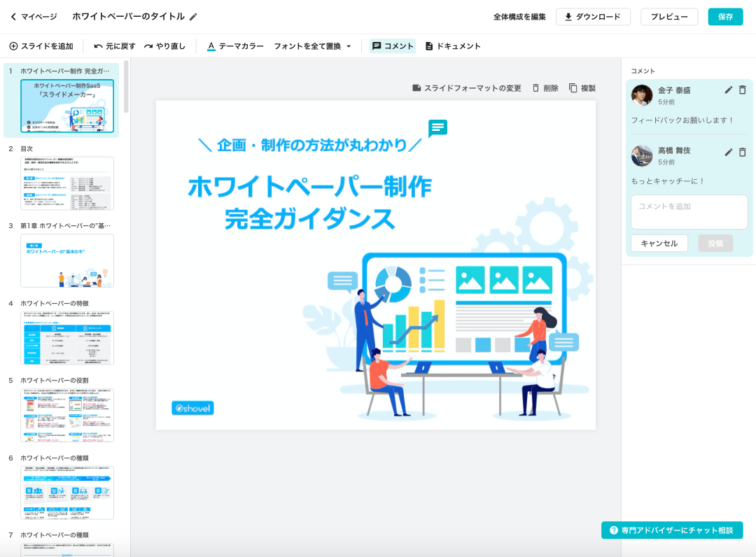Expand the フォントを全て置換 dropdown
Image resolution: width=756 pixels, height=557 pixels.
[312, 46]
